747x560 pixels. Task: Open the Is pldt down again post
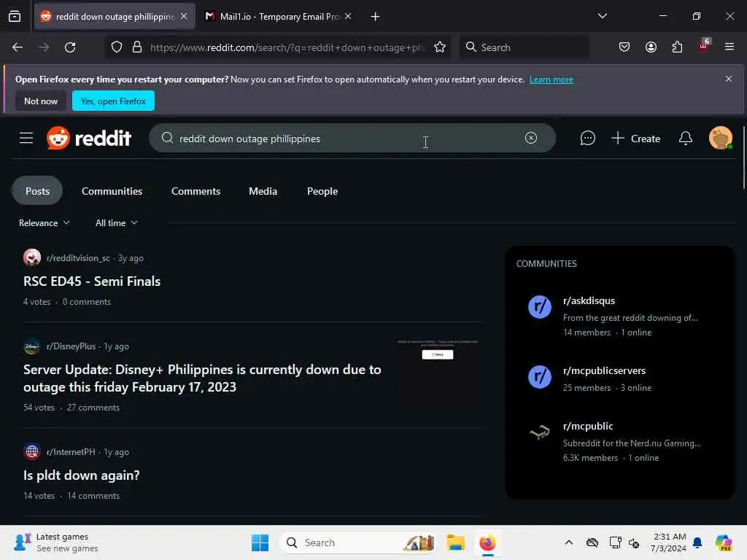click(x=82, y=475)
